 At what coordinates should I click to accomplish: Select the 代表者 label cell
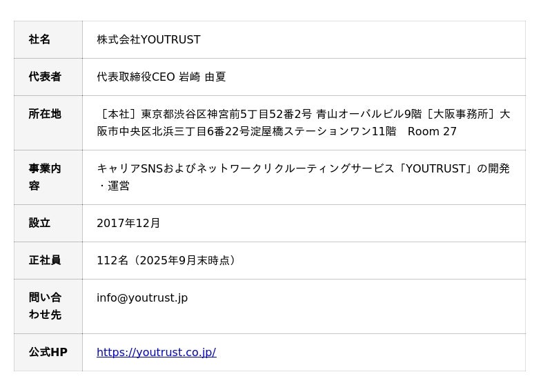[x=45, y=77]
